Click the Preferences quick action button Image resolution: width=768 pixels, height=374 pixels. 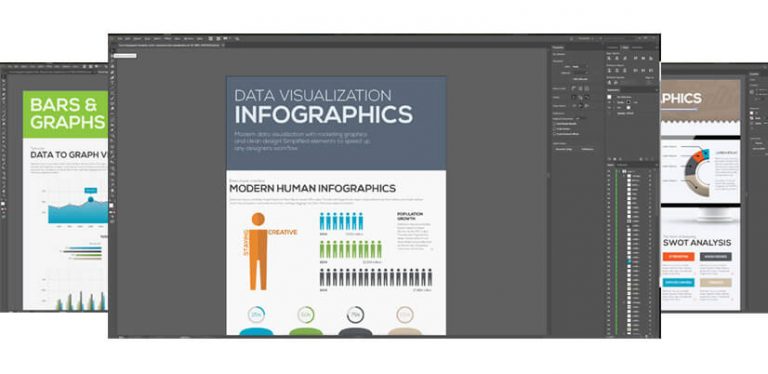coord(587,149)
